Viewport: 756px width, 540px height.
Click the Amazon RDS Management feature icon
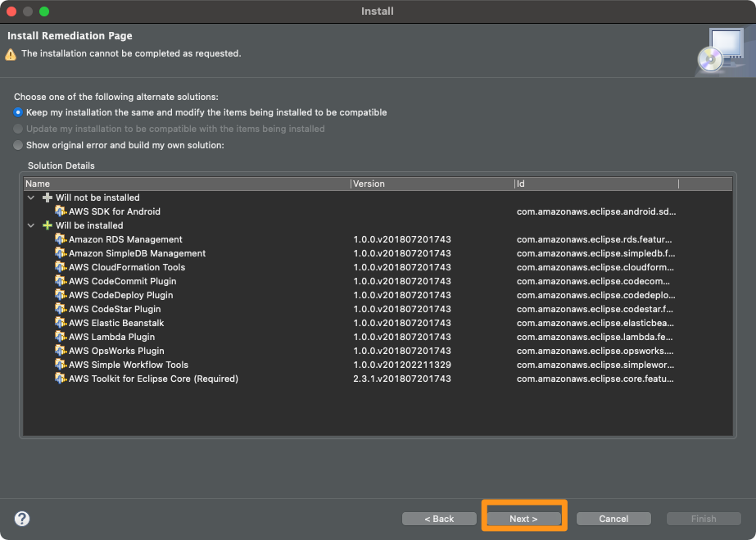[61, 239]
